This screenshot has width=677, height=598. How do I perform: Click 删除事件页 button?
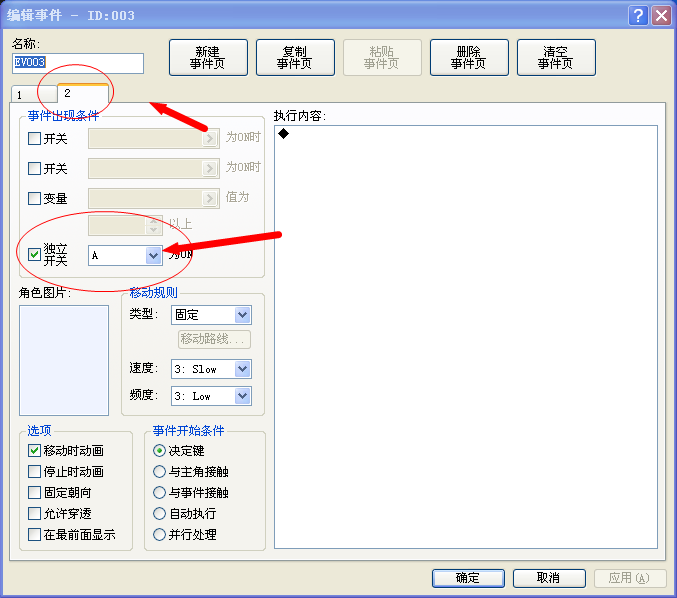coord(469,57)
